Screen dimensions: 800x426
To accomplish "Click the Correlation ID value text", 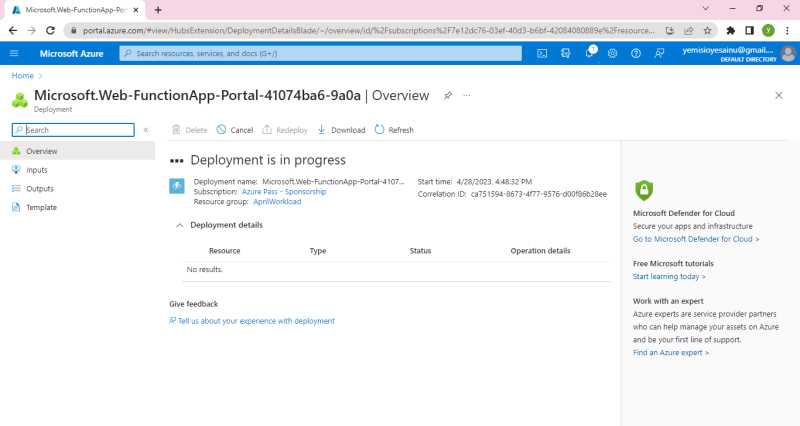I will [x=539, y=194].
